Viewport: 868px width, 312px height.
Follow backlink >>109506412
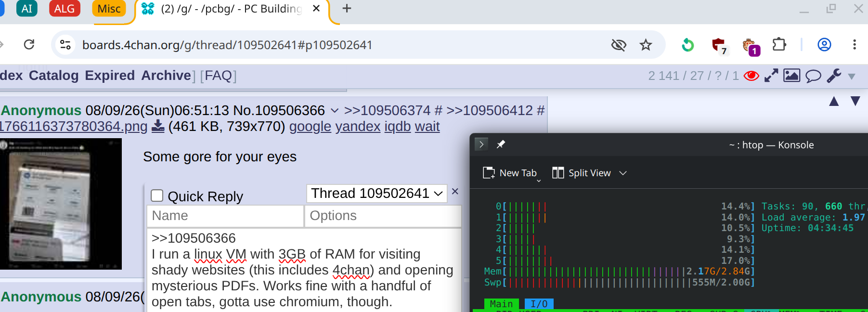490,110
